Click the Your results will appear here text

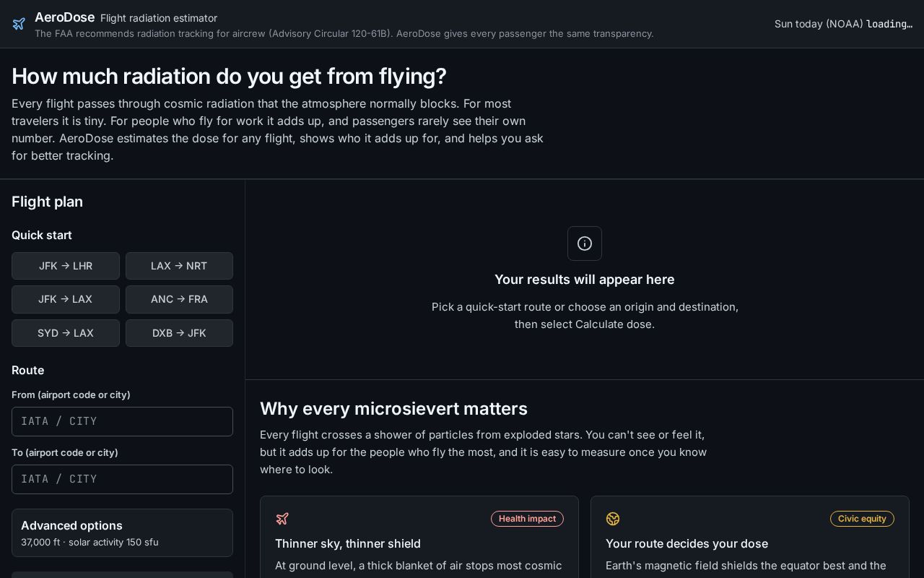pos(585,280)
